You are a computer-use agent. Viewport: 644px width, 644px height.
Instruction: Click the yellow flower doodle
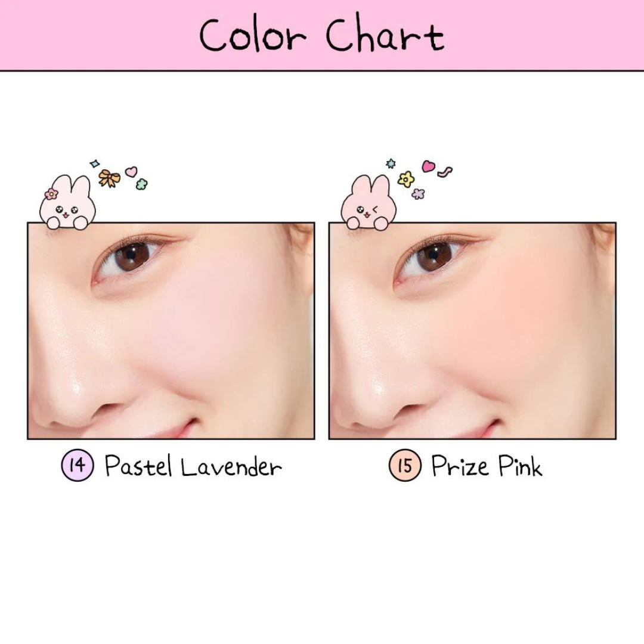(406, 179)
